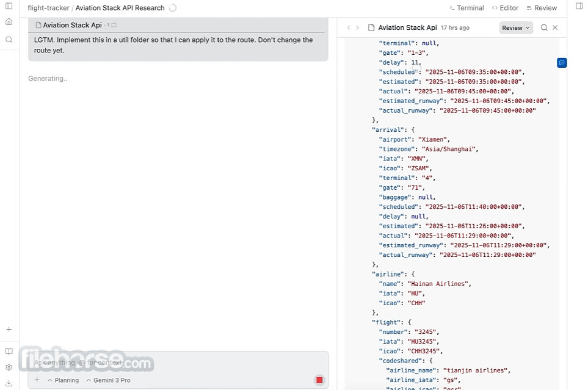Click the "codeshared" key in JSON

tap(400, 361)
